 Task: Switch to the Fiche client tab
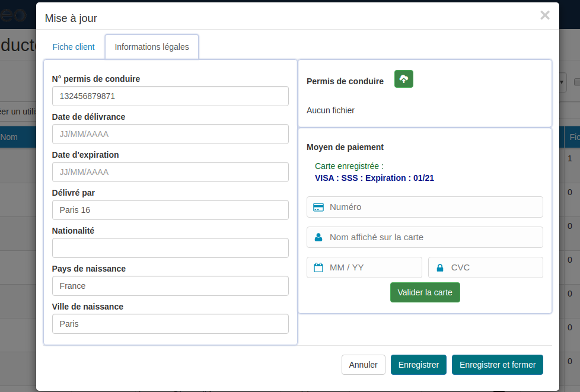[74, 47]
